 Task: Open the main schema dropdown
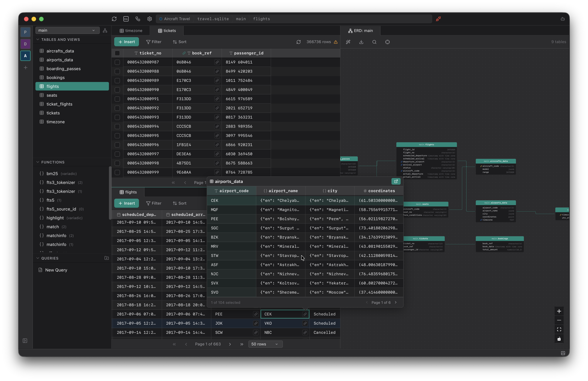(67, 30)
